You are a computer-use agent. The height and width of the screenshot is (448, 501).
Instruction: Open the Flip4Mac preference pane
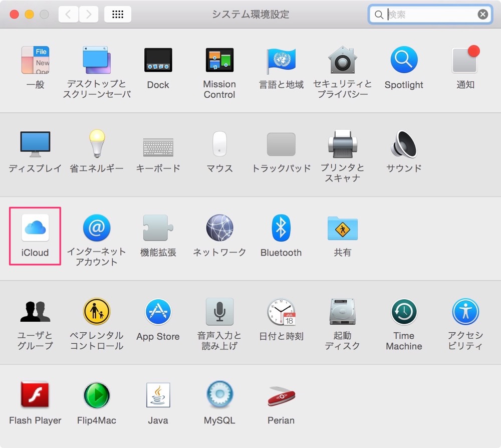pos(97,395)
